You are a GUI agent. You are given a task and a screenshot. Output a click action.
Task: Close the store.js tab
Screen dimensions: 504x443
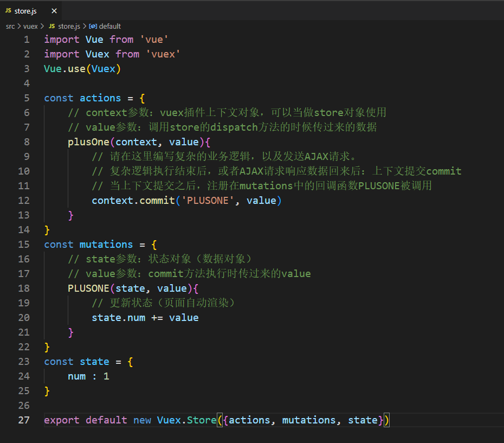click(x=54, y=11)
